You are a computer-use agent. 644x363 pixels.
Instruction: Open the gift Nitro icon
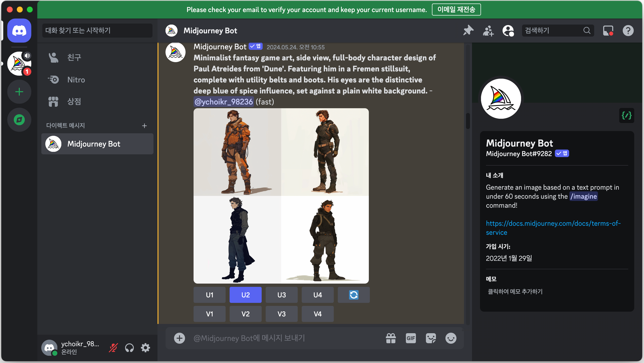391,338
